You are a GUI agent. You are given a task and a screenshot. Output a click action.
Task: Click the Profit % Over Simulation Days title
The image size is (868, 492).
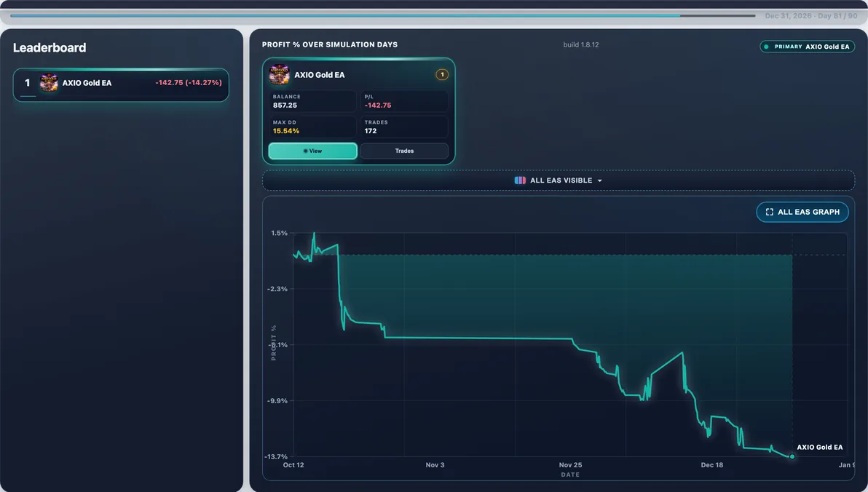click(330, 45)
